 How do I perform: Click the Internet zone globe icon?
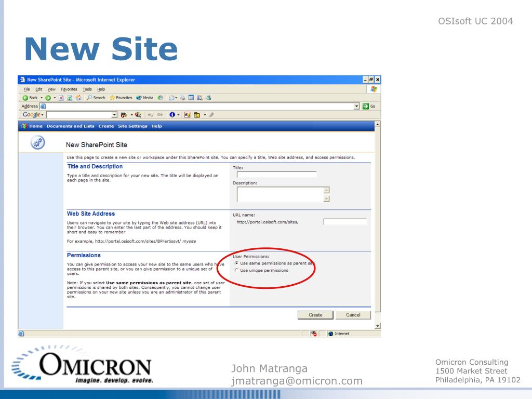click(x=331, y=334)
